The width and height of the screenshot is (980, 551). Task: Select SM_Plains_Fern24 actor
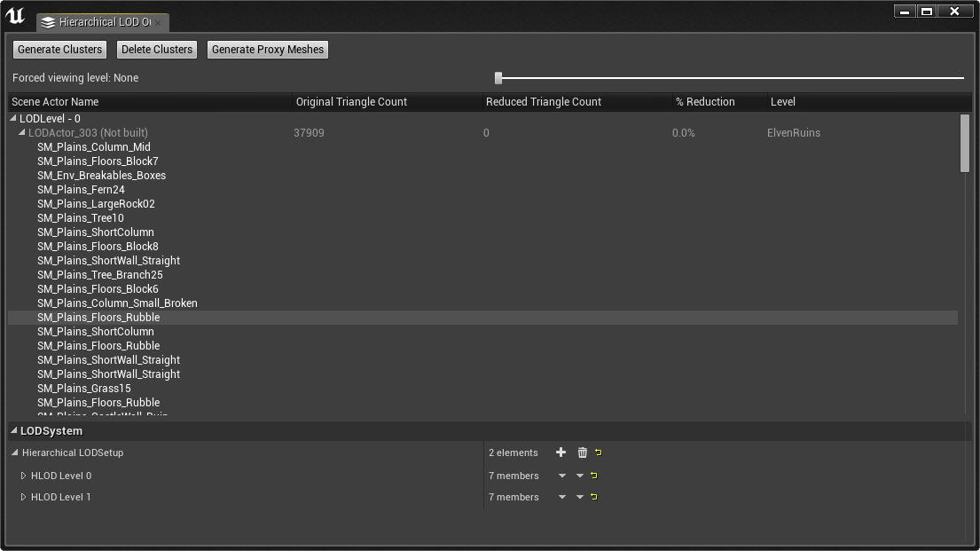[81, 190]
